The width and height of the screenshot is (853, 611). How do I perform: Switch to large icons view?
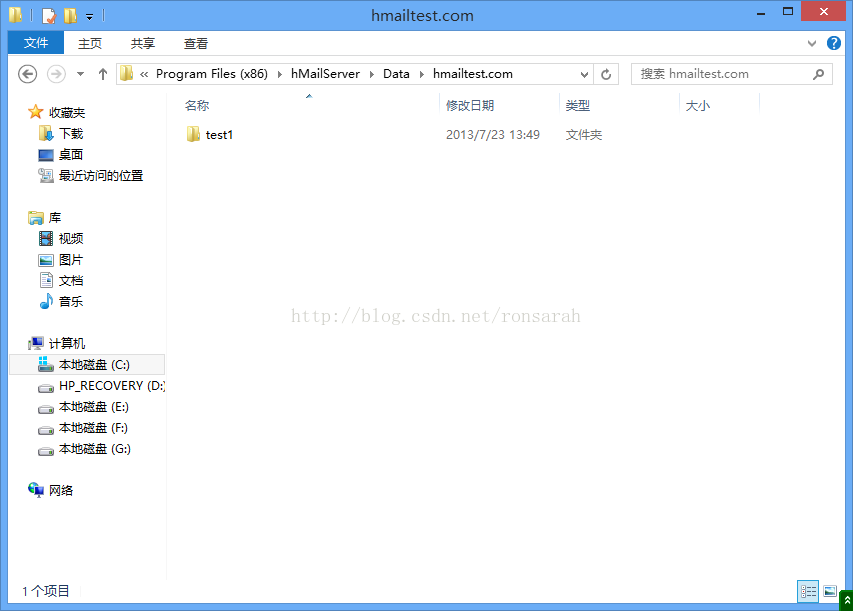click(830, 591)
